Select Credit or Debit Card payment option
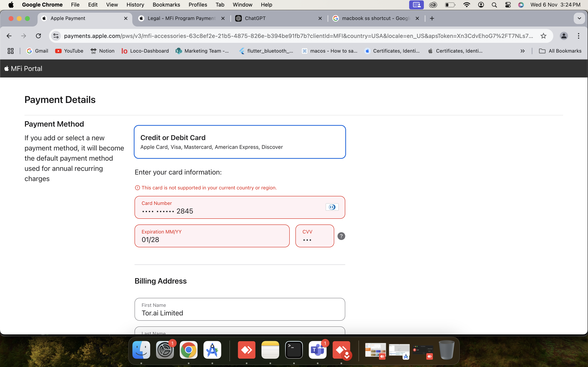588x367 pixels. pyautogui.click(x=239, y=142)
